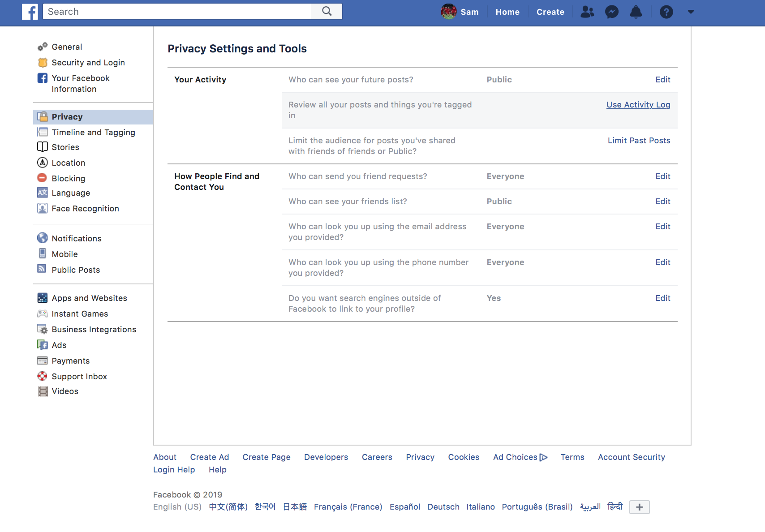The width and height of the screenshot is (765, 532).
Task: Click the Use Activity Log link
Action: click(638, 105)
